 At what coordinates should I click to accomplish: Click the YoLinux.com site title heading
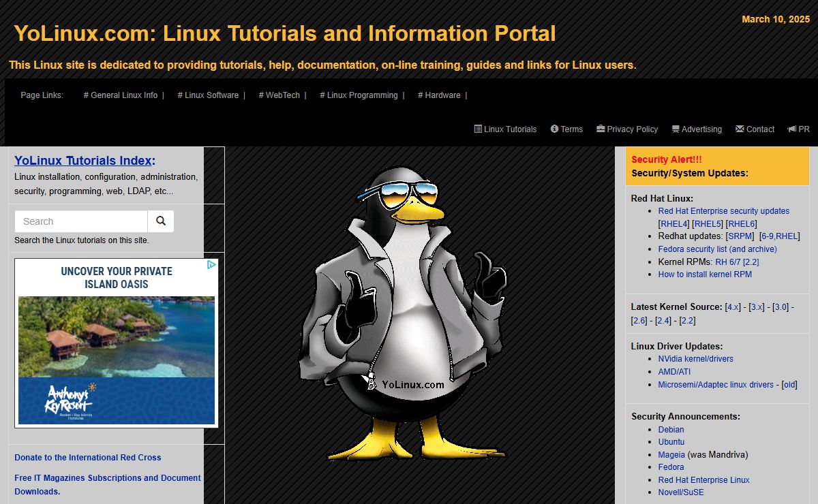tap(285, 33)
